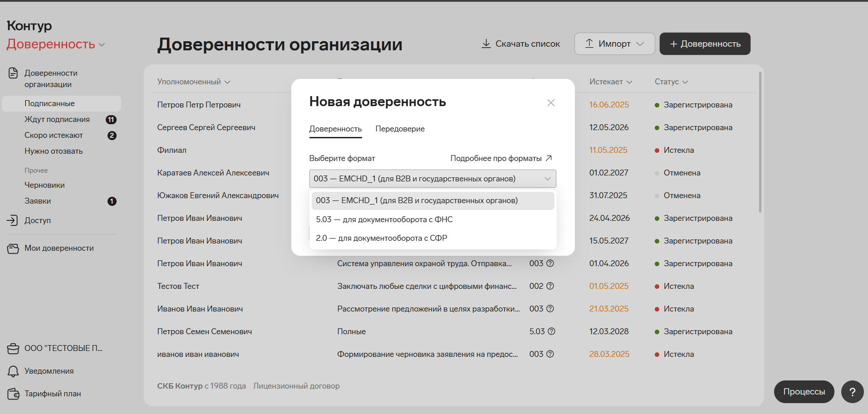Select 5.03 — для документооборота с ФНС
The image size is (868, 414).
click(x=432, y=219)
